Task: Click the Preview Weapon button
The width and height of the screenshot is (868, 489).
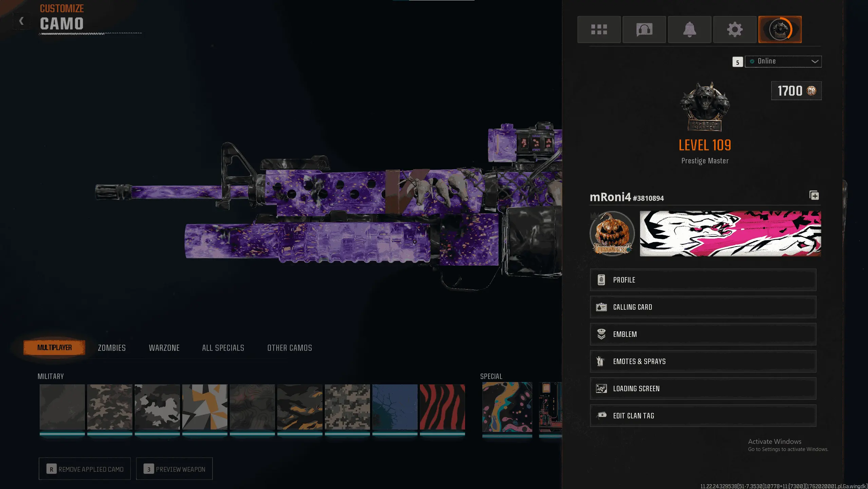Action: 174,469
